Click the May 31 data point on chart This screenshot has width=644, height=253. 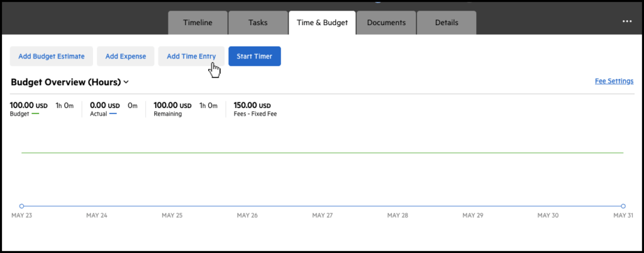623,206
